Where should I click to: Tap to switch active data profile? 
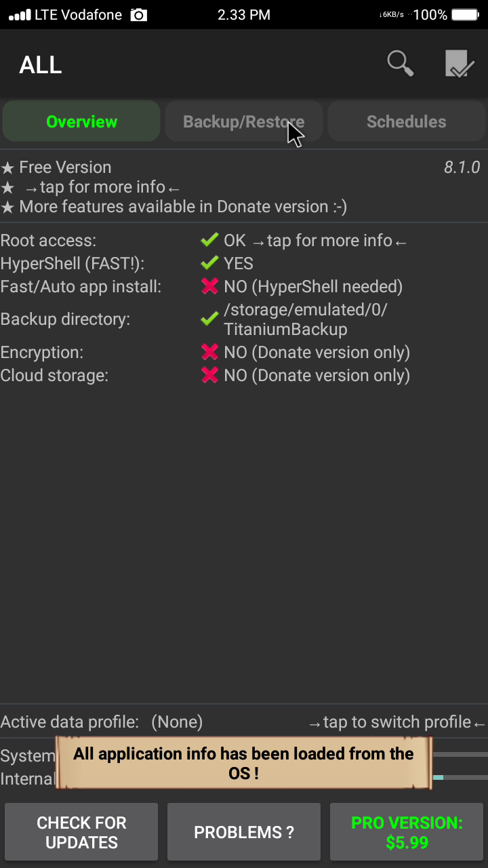point(397,722)
